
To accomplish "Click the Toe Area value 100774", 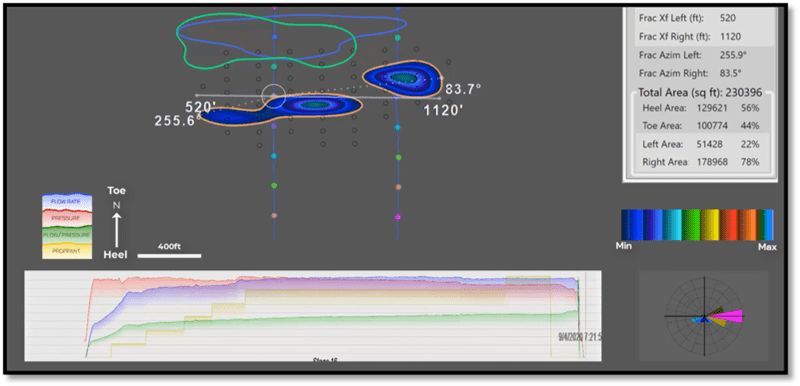I will pos(712,126).
